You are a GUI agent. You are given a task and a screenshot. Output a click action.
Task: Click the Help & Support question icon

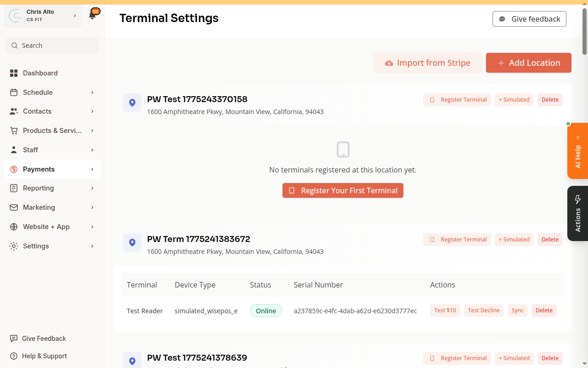[14, 356]
